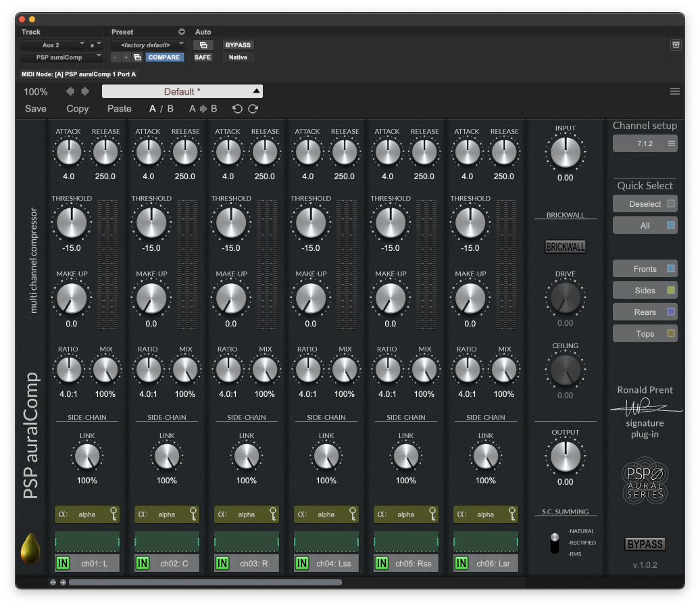Click the zoom out minus icon at bottom
This screenshot has height=607, width=700.
click(53, 583)
